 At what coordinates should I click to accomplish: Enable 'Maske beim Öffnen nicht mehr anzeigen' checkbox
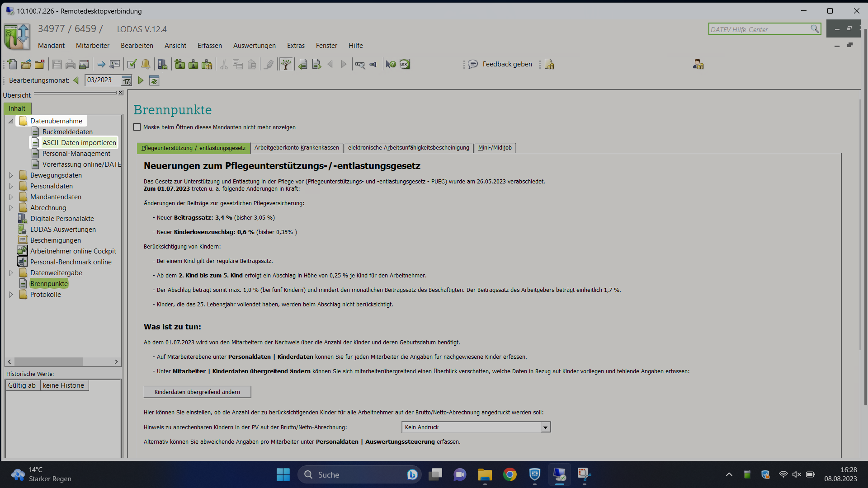pyautogui.click(x=137, y=127)
